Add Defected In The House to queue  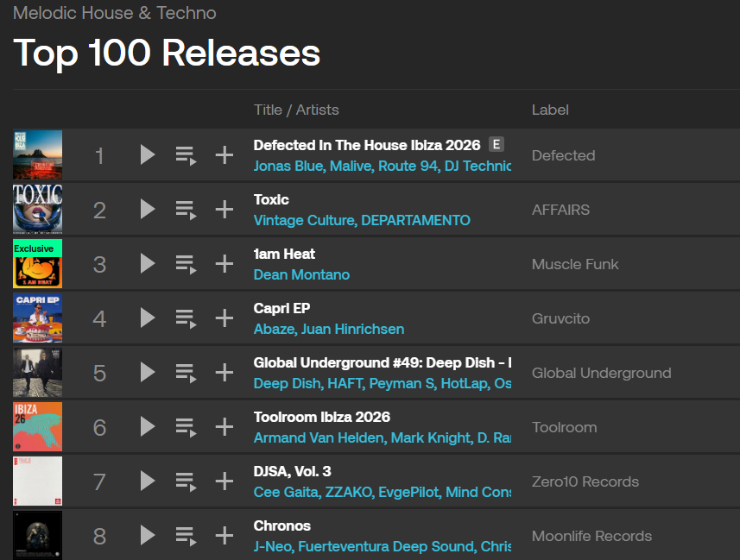coord(186,155)
